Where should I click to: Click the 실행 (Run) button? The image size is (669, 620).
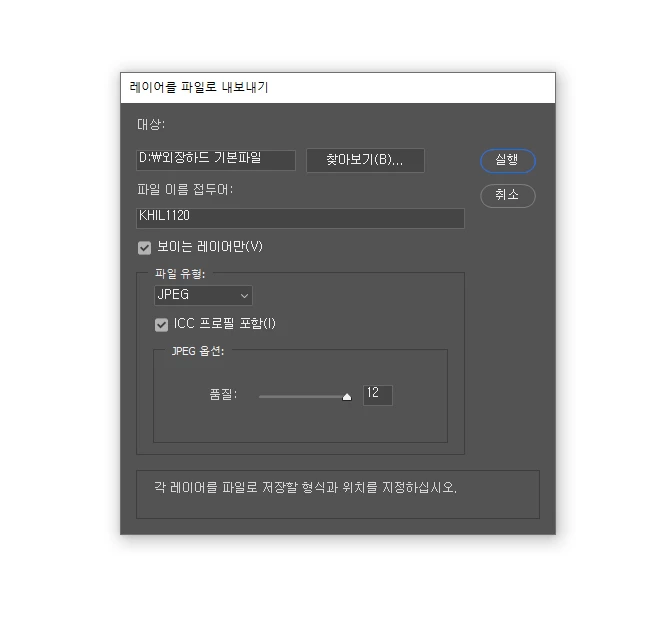[508, 161]
